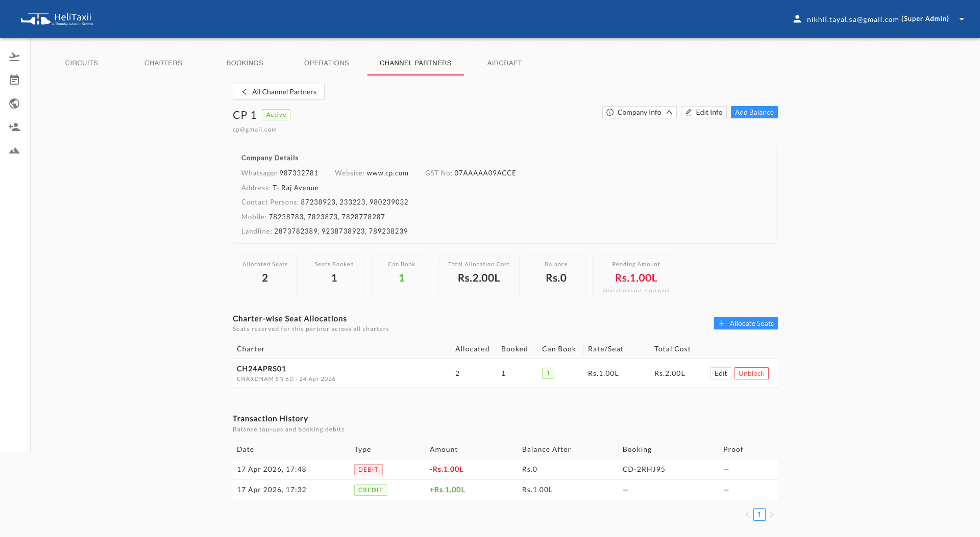Toggle the Active status badge for CP 1

[276, 115]
